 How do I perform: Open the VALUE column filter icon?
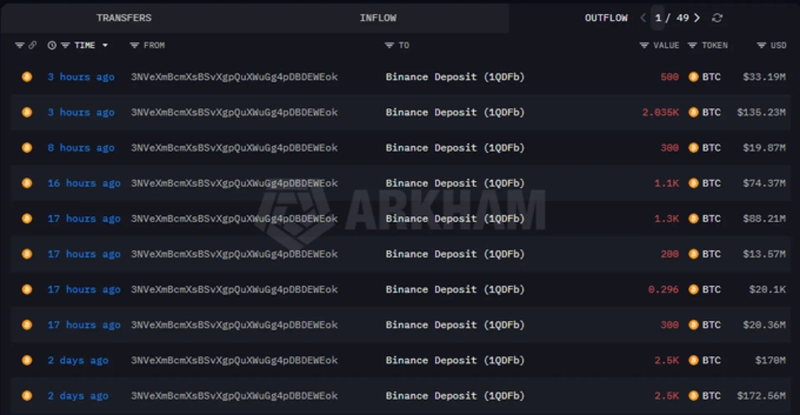644,46
